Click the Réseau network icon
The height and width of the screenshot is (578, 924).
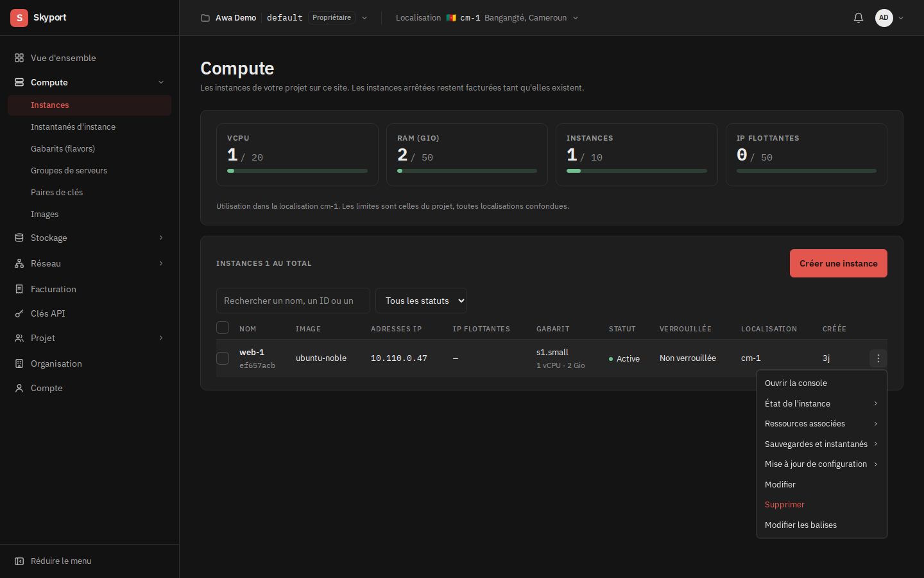click(19, 263)
